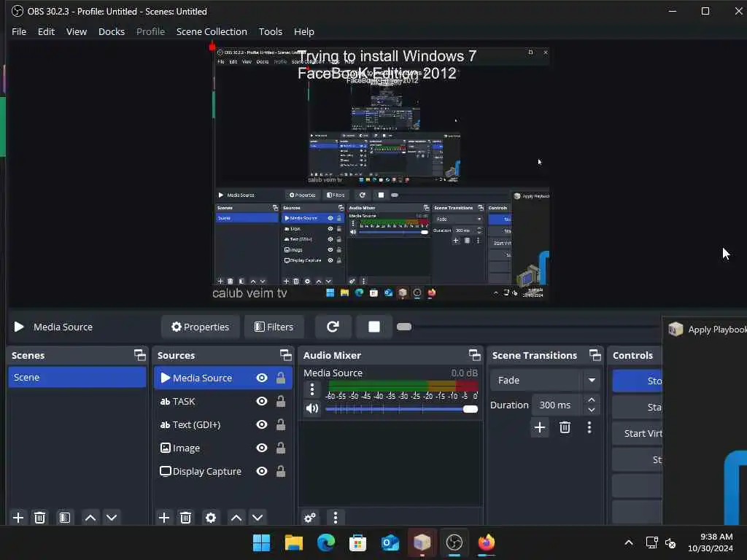747x560 pixels.
Task: Open the Fade transition dropdown
Action: 544,380
